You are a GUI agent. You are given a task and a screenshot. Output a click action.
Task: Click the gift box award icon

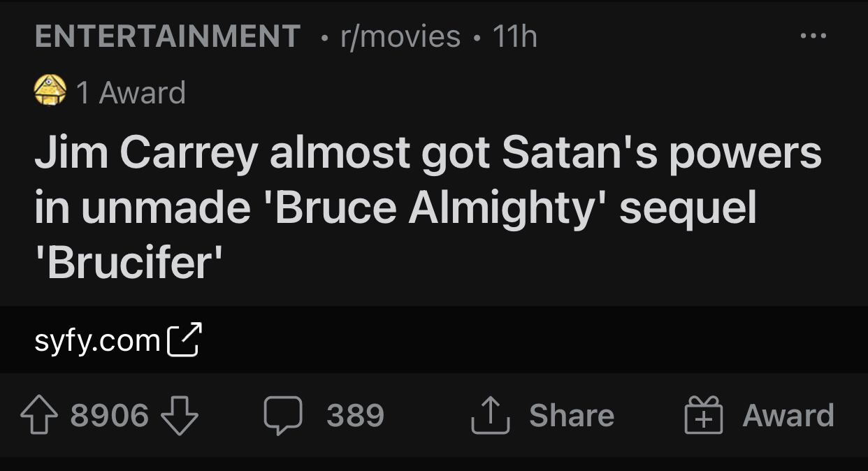[x=703, y=416]
